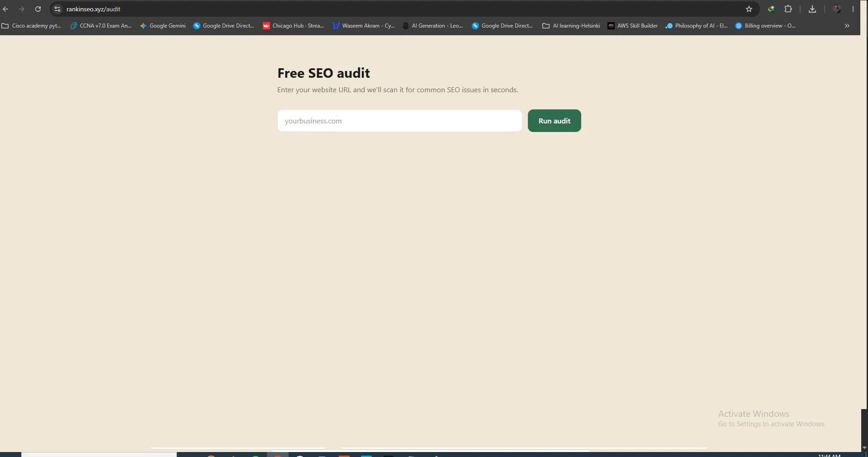Viewport: 868px width, 457px height.
Task: Open the Billing overview - O... bookmark
Action: [x=765, y=26]
